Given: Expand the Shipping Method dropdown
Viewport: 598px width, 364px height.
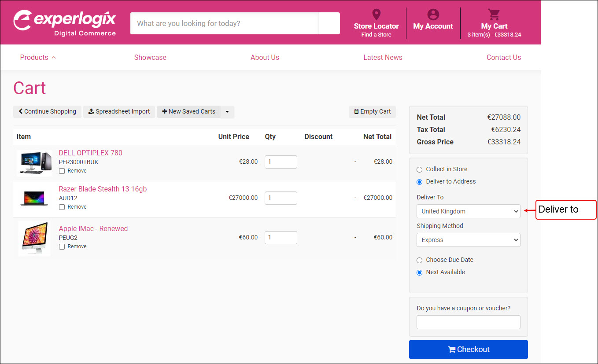Looking at the screenshot, I should pyautogui.click(x=468, y=240).
